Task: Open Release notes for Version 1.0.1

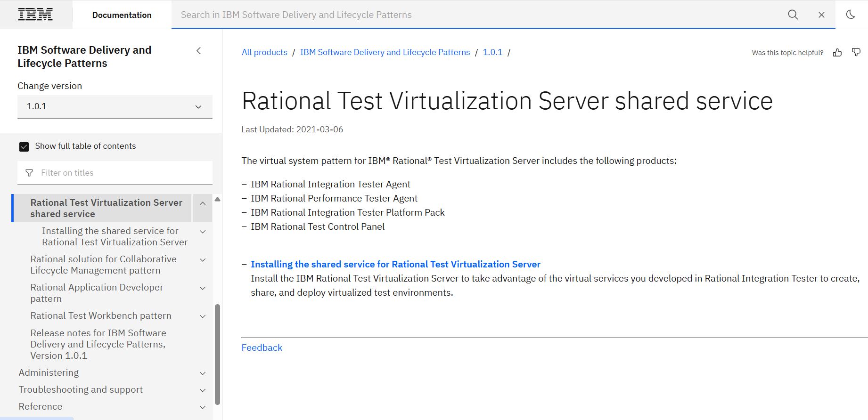Action: (x=98, y=344)
